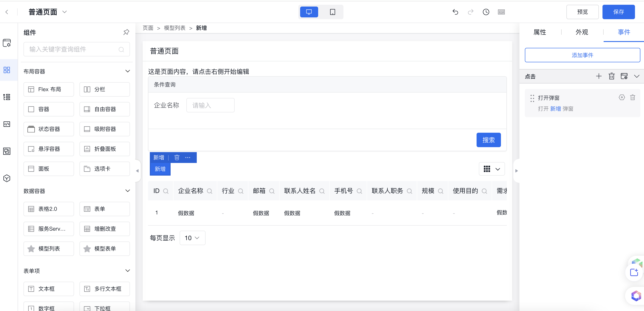This screenshot has height=311, width=644.
Task: Open page settings icon in left sidebar
Action: tap(7, 43)
